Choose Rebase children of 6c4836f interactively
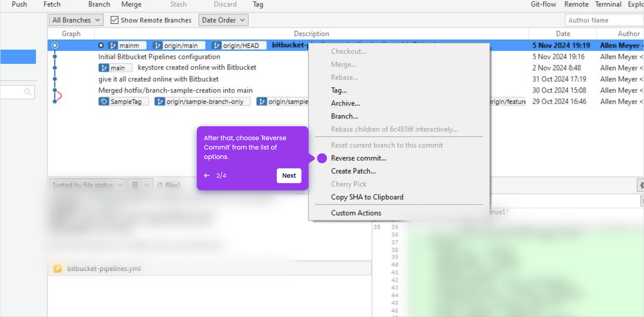Image resolution: width=644 pixels, height=317 pixels. (394, 129)
